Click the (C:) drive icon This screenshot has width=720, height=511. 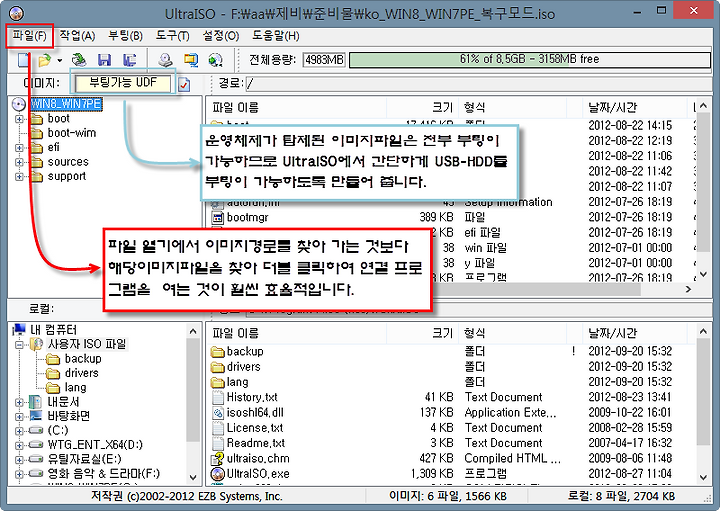pyautogui.click(x=36, y=431)
